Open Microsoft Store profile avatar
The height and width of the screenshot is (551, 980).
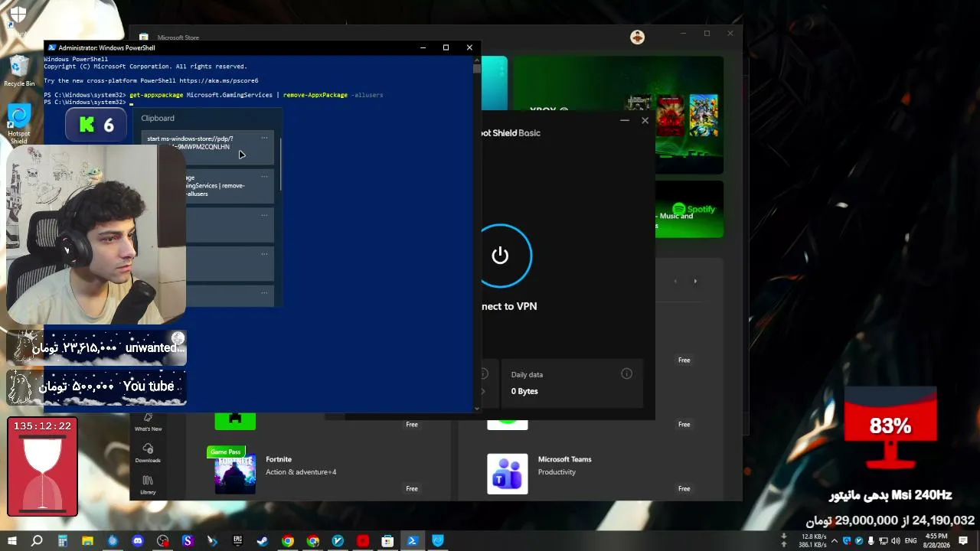(637, 37)
